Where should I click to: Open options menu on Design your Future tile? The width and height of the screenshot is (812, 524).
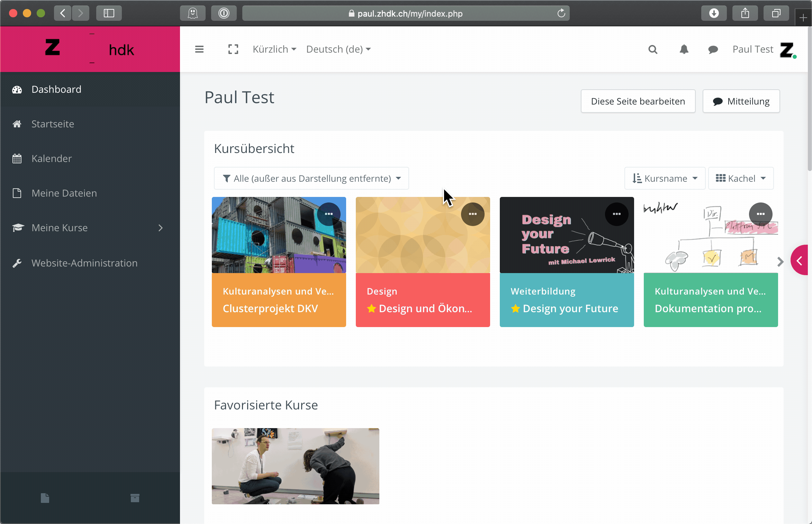(x=616, y=214)
